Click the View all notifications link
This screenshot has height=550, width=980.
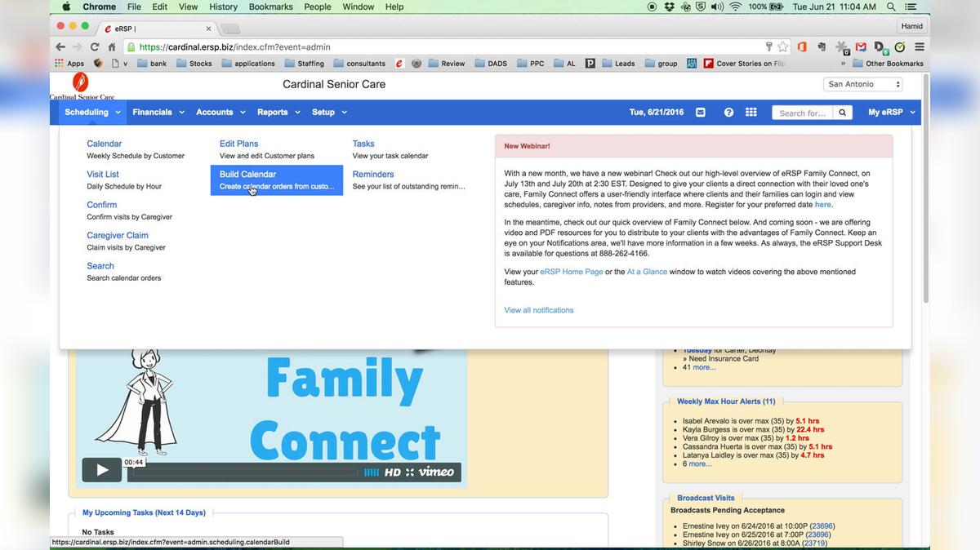(538, 310)
